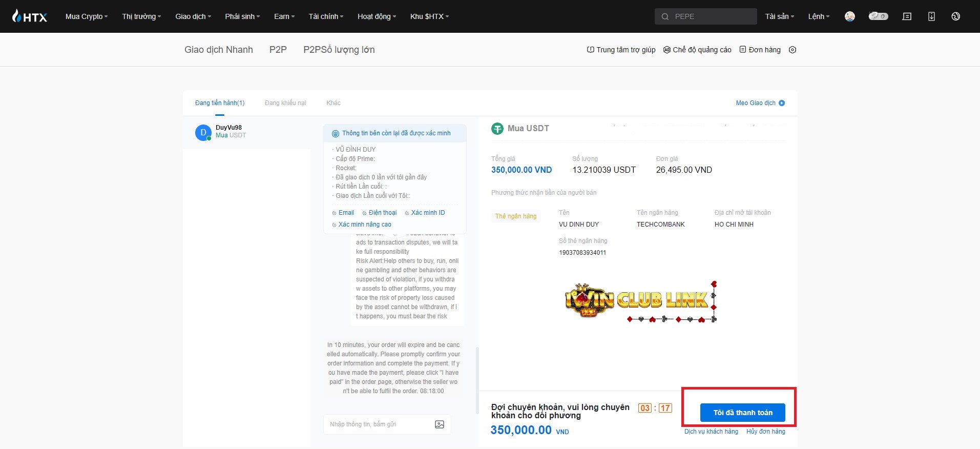Open Đơn hàng orders page
This screenshot has width=980, height=449.
point(760,50)
